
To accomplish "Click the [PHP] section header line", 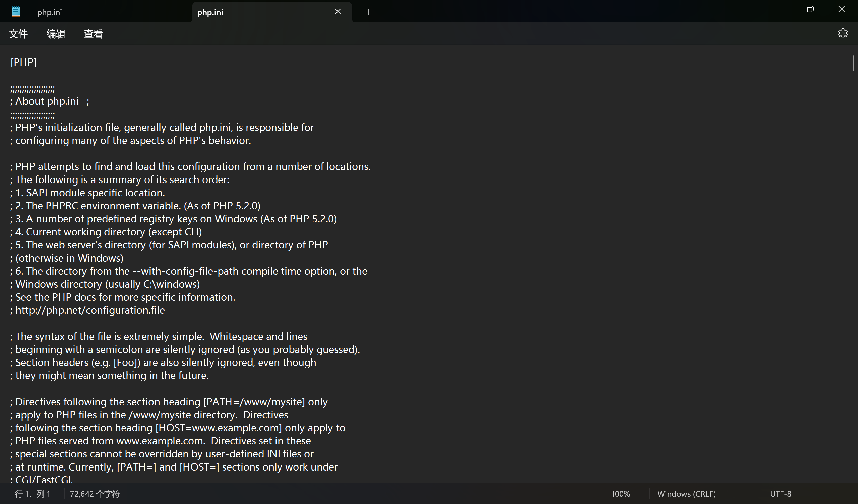I will (23, 62).
